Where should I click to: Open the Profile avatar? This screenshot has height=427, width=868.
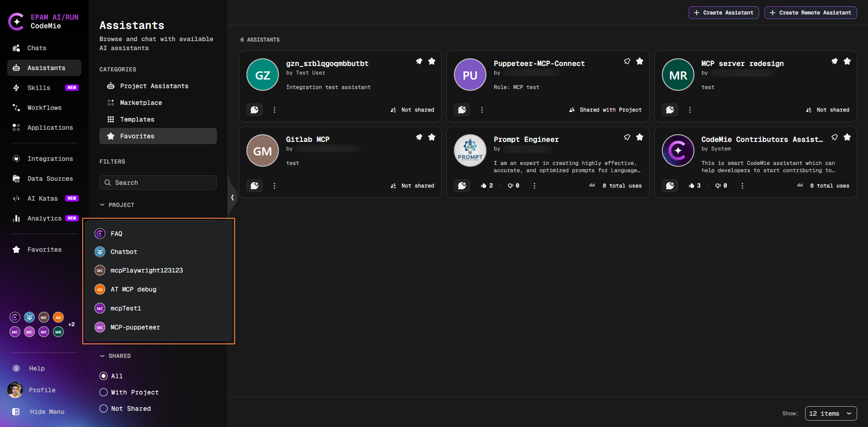[x=15, y=390]
